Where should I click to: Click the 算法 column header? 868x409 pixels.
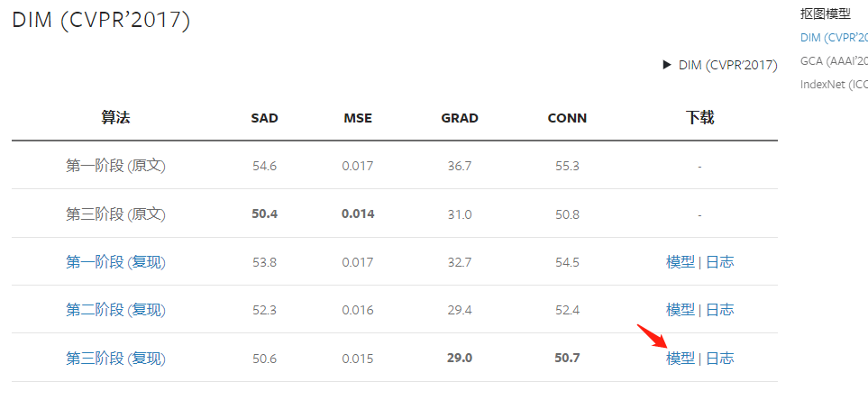115,117
